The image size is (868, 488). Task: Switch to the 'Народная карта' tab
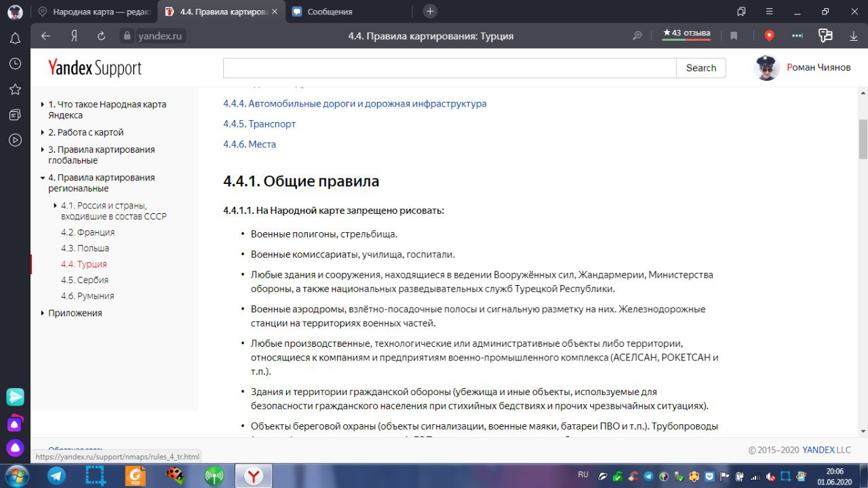click(94, 12)
